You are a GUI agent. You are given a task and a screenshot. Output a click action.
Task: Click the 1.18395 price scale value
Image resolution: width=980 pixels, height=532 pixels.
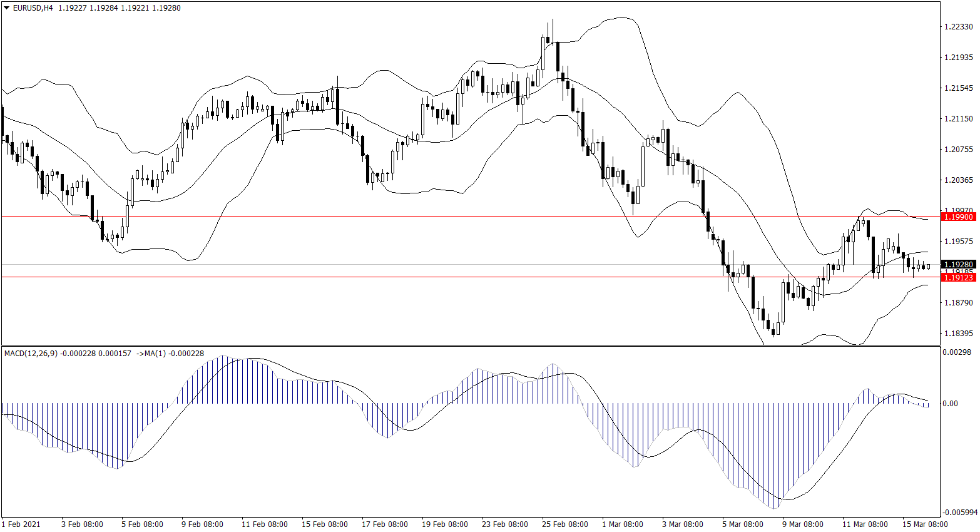point(959,334)
